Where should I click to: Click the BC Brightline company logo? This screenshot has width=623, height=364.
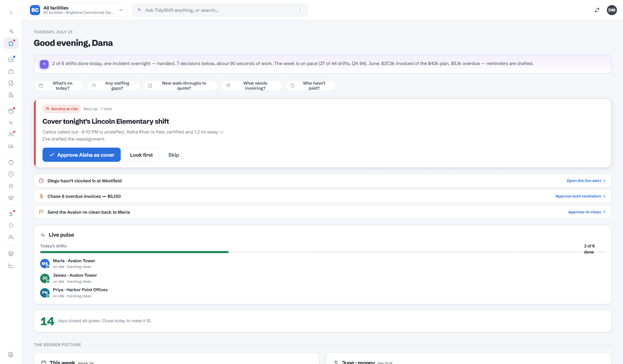[x=35, y=10]
